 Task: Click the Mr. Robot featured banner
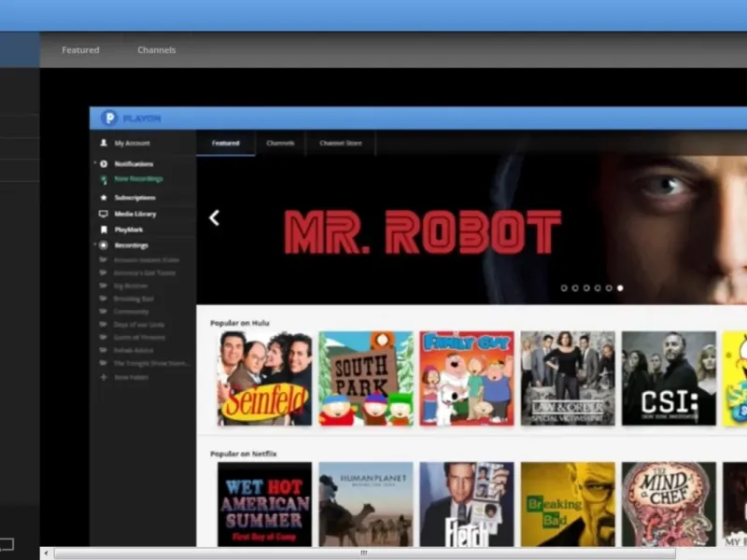click(x=472, y=231)
